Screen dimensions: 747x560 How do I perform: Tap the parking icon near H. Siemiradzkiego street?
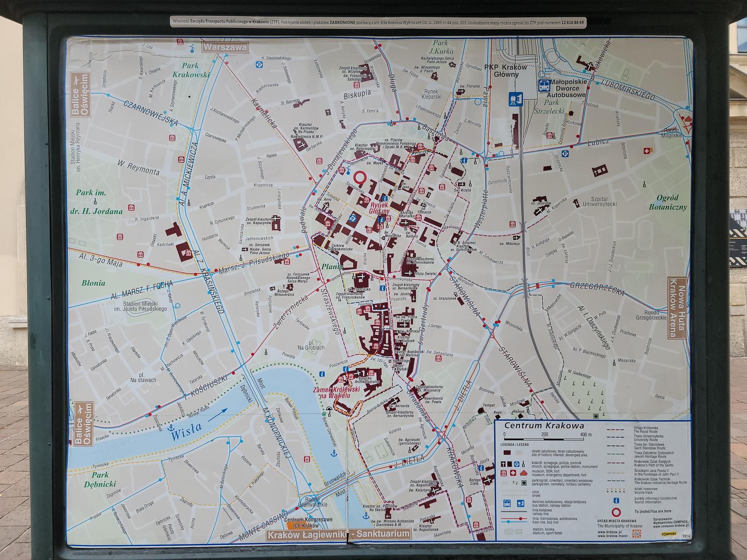[259, 64]
